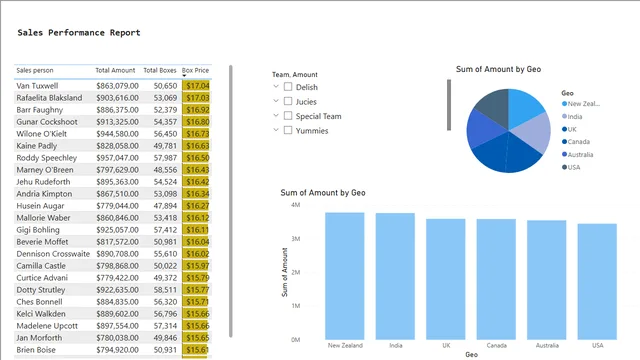Image resolution: width=640 pixels, height=360 pixels.
Task: Sort by the Total Amount column header
Action: click(x=115, y=70)
